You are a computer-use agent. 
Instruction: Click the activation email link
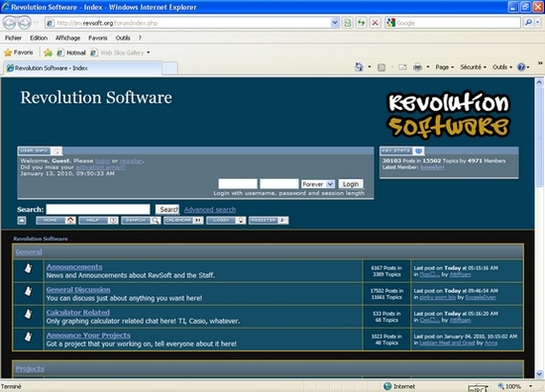(x=100, y=167)
